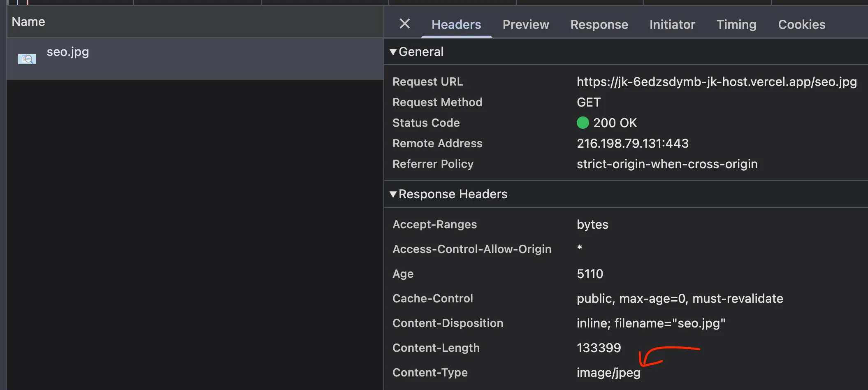Show the Timing tab
This screenshot has width=868, height=390.
[x=736, y=25]
